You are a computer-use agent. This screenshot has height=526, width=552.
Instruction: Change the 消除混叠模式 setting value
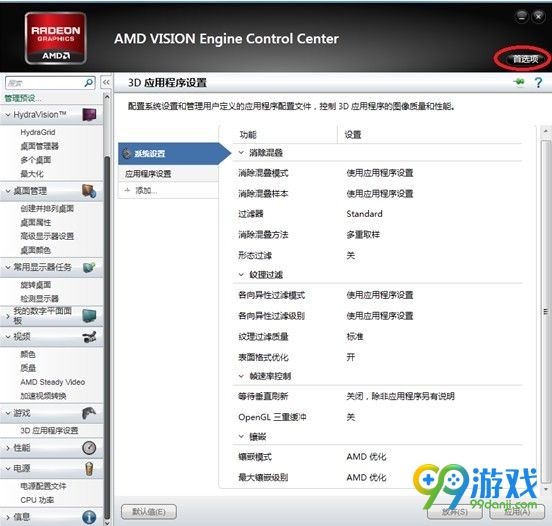(380, 173)
